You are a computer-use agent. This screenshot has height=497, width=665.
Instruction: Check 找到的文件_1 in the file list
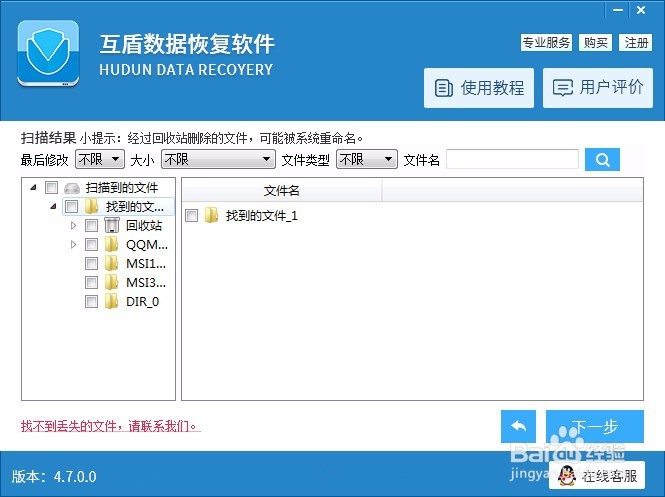point(191,215)
